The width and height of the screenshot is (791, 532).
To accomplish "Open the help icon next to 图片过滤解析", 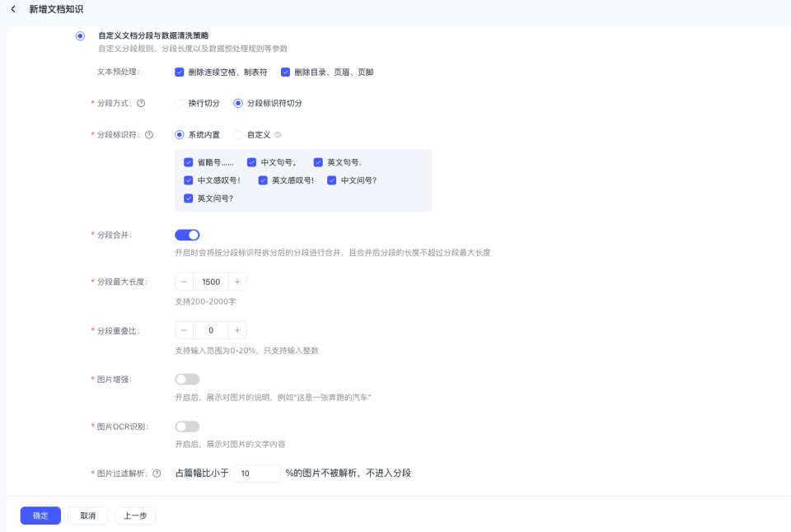I will click(157, 474).
